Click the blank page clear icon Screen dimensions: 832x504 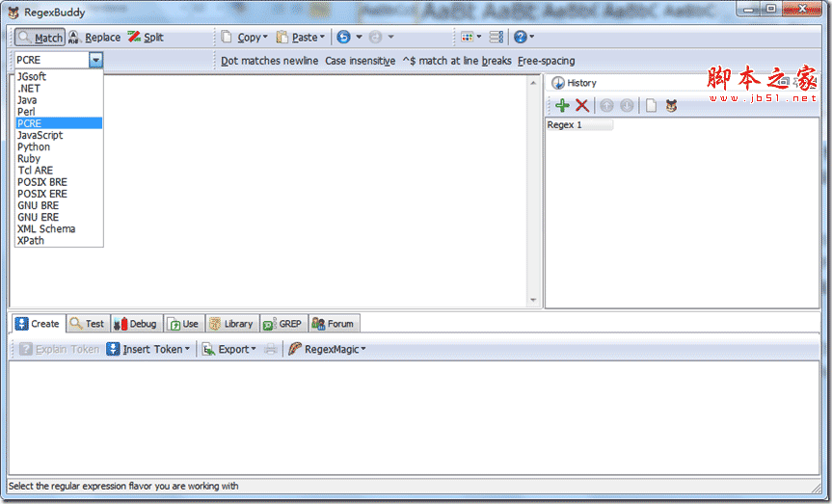(x=651, y=106)
